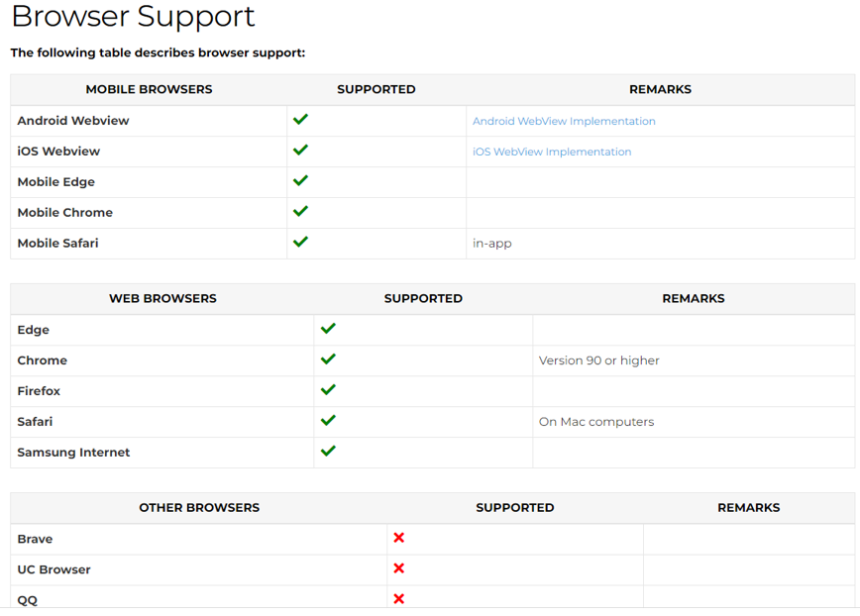Viewport: 860px width, 616px height.
Task: Click the Mobile Edge row label
Action: tap(55, 182)
